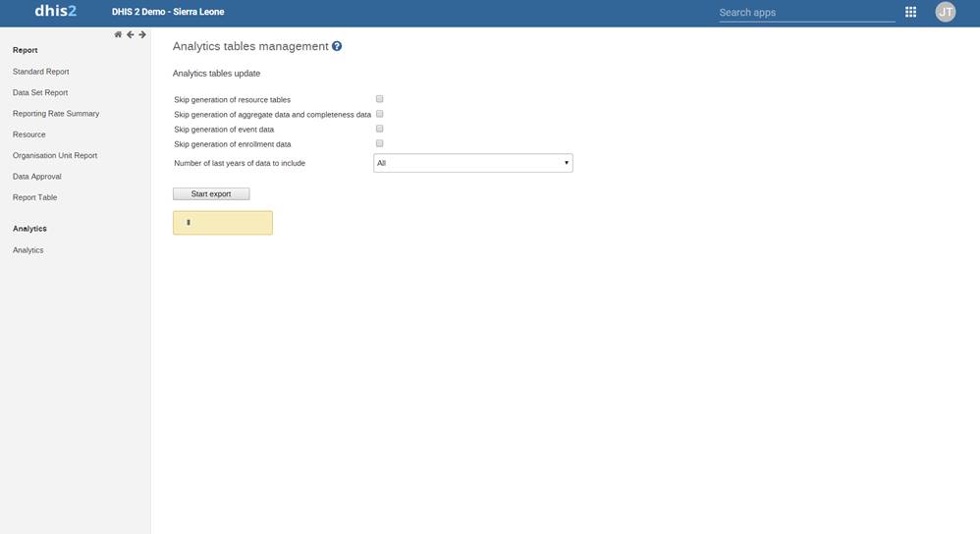The image size is (980, 534).
Task: Go to Data Set Report
Action: point(40,92)
